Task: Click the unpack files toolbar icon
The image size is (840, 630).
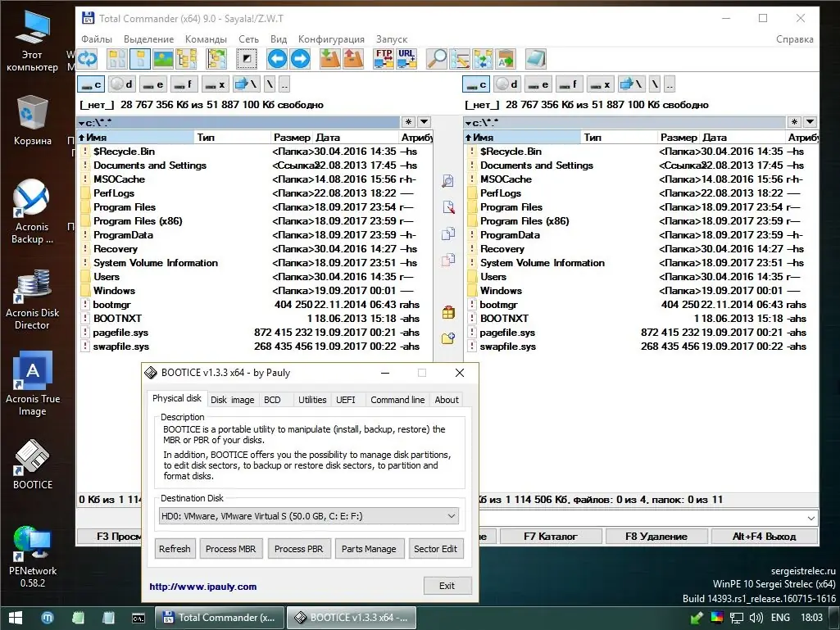Action: 353,58
